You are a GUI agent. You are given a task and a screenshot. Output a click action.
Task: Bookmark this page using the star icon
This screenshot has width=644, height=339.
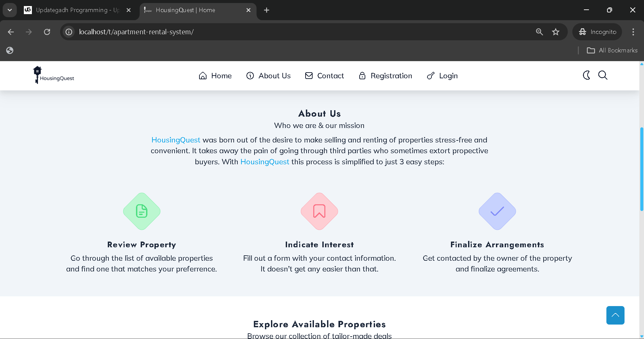556,32
